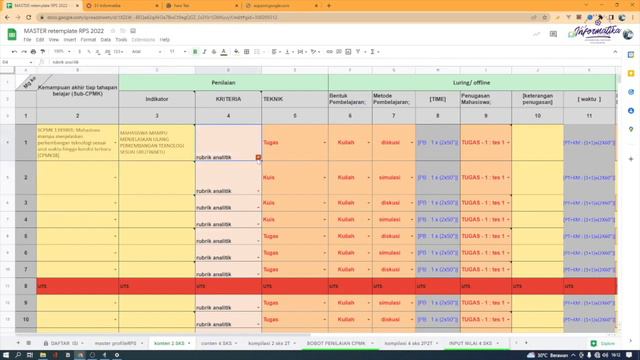Insert link toolbar icon
Viewport: 640px width, 360px height.
(329, 52)
